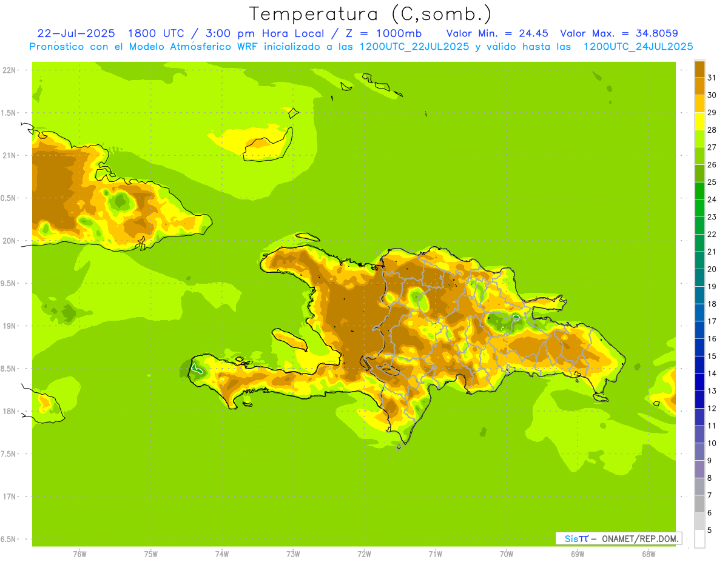Click legend value "30"
This screenshot has height=562, width=728.
point(712,95)
